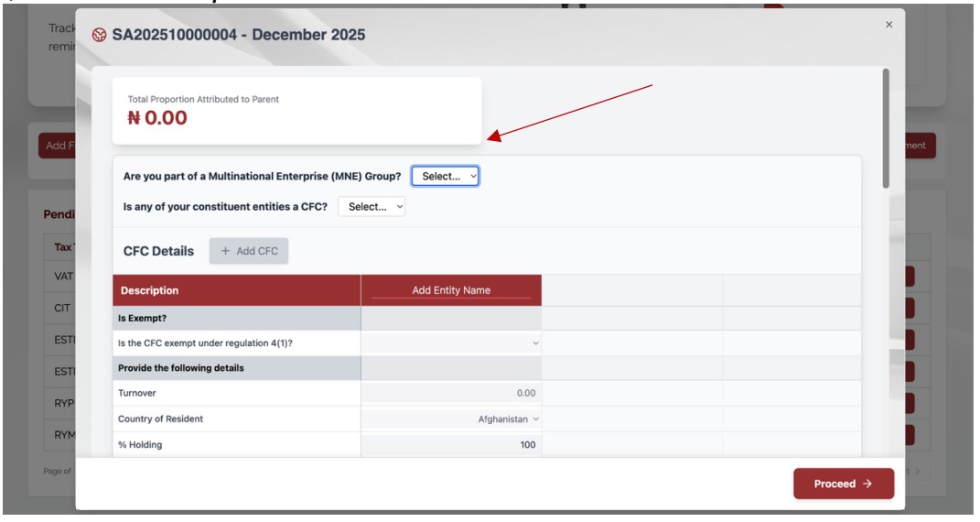Click the plus icon on Add CFC

(226, 251)
